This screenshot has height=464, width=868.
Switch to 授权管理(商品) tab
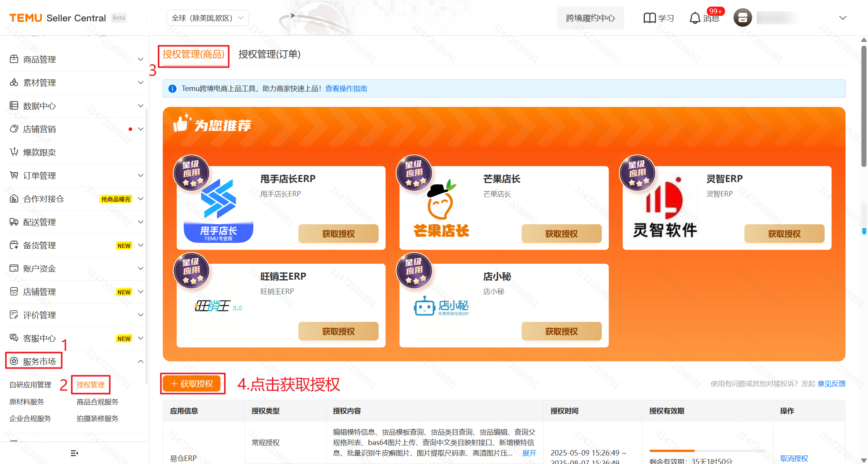(x=193, y=54)
